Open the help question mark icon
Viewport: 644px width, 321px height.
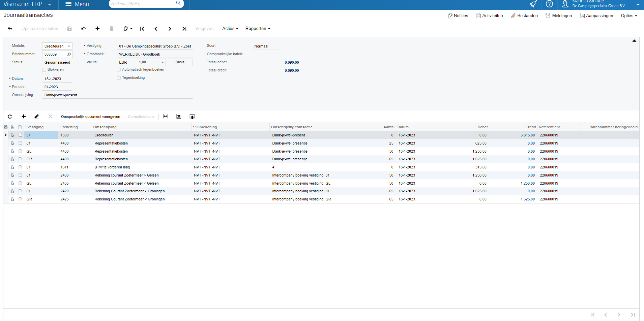pyautogui.click(x=549, y=4)
